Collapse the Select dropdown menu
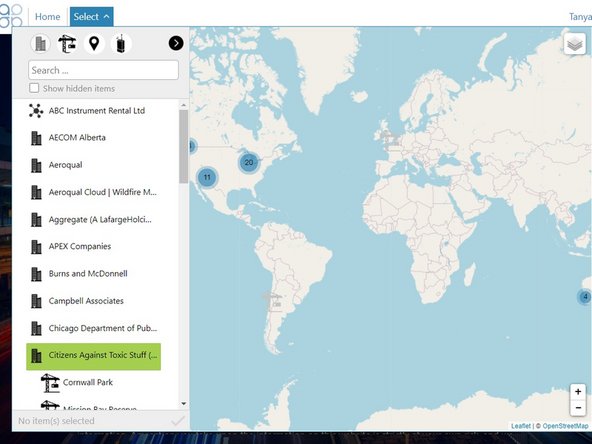Viewport: 592px width, 444px height. point(92,17)
